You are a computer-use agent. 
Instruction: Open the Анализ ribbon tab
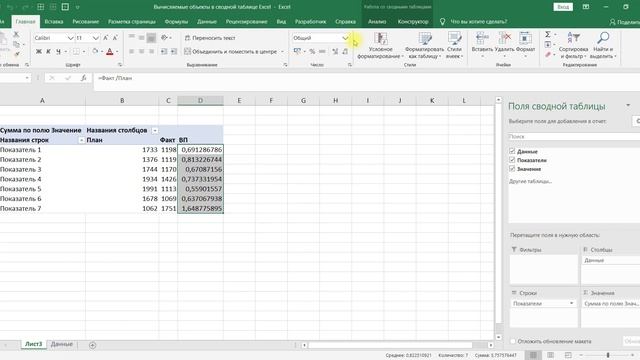[376, 22]
